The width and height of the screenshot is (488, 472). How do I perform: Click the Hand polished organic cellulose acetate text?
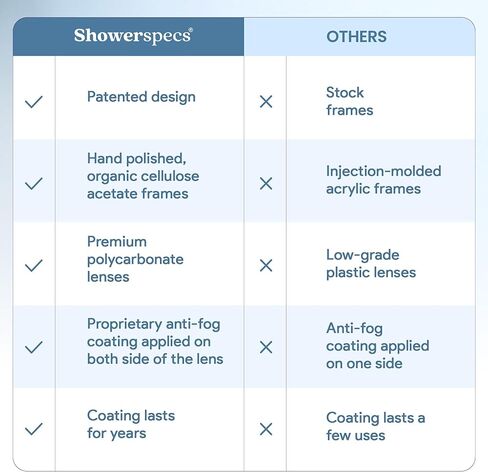coord(143,176)
